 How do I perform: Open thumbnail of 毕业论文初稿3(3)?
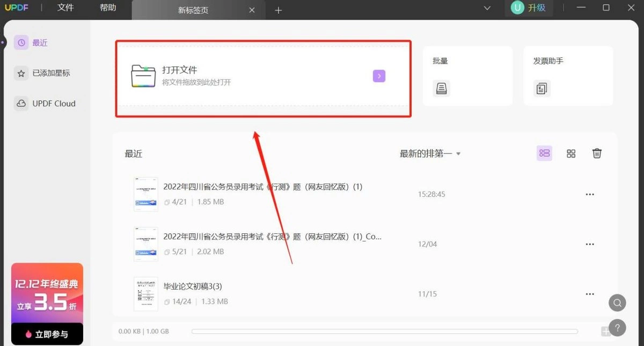pos(146,293)
